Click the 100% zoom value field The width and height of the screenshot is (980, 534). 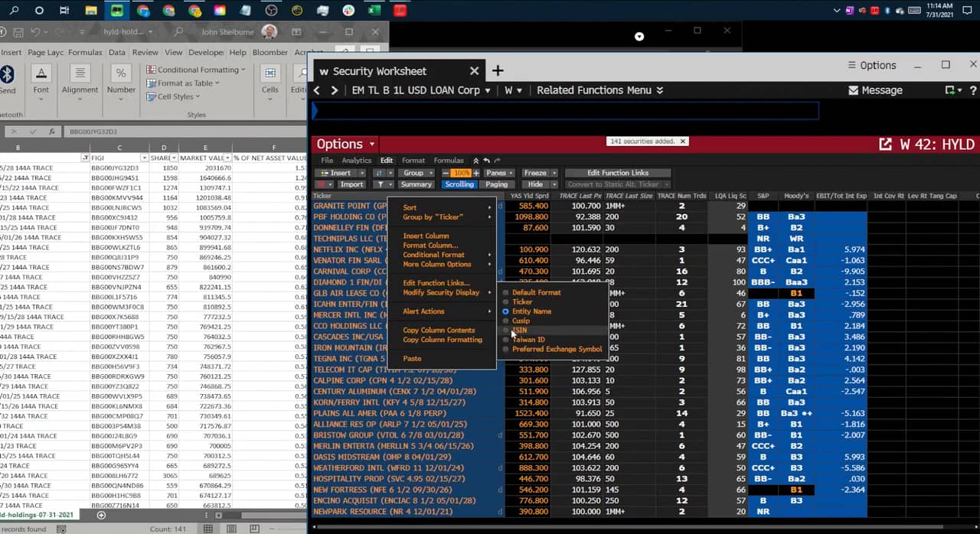(461, 173)
